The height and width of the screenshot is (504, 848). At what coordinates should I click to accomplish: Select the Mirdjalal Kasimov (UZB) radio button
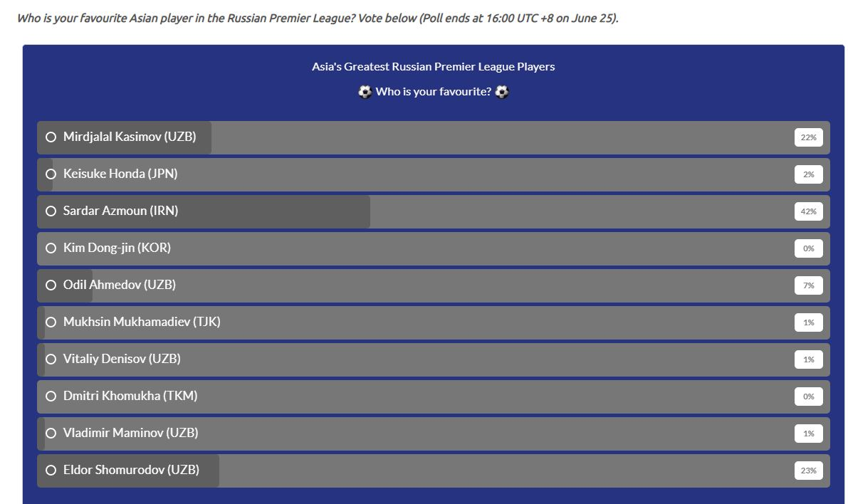(51, 137)
